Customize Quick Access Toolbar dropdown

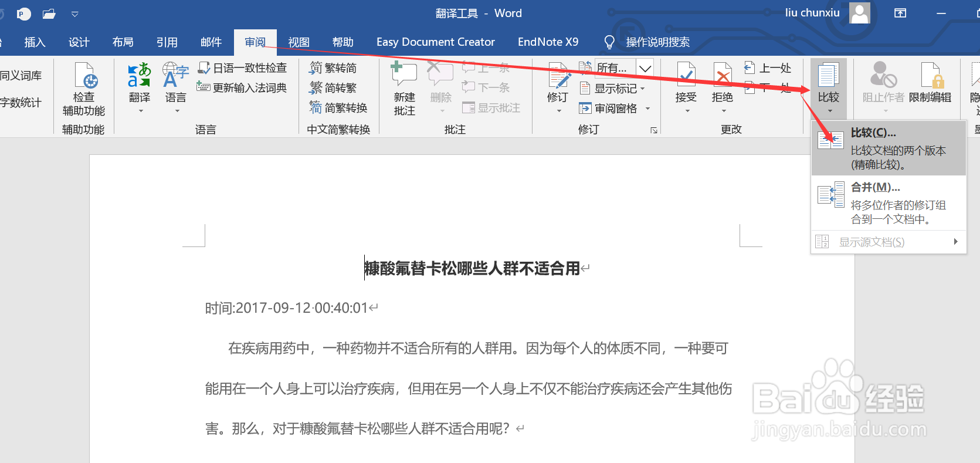click(74, 13)
